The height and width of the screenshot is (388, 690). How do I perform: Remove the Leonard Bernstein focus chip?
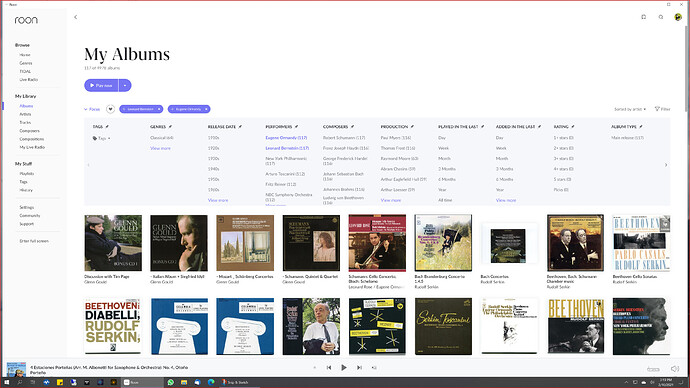(x=159, y=109)
